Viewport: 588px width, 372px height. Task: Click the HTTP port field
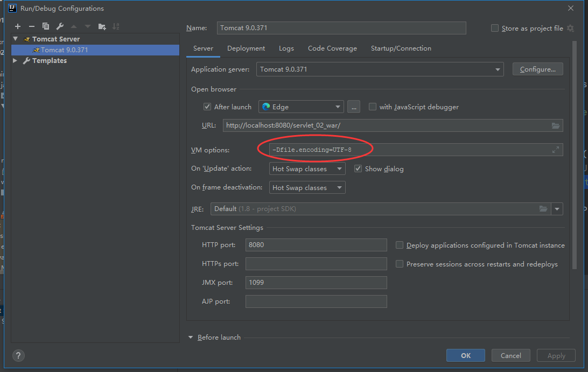click(x=316, y=245)
